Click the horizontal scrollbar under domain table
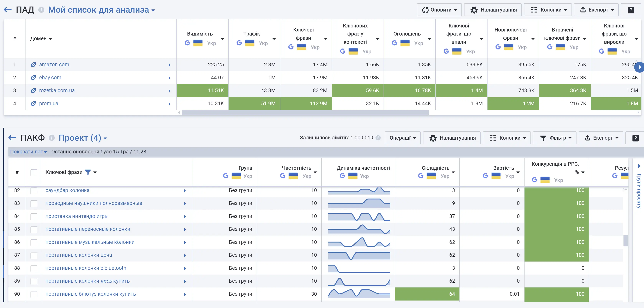This screenshot has height=308, width=644. [x=305, y=113]
